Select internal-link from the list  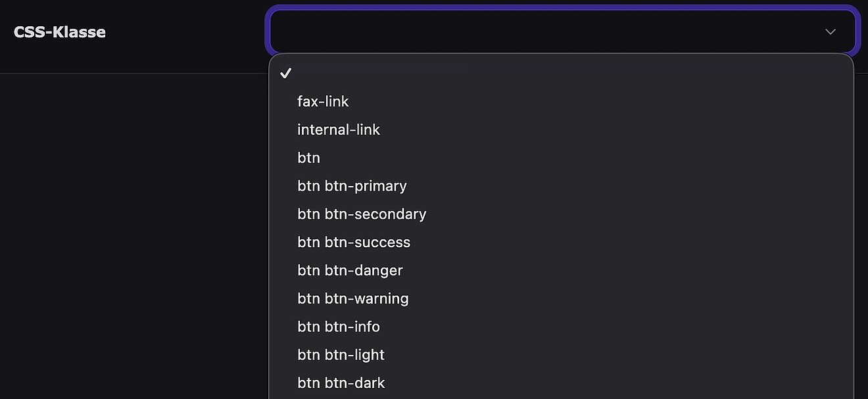coord(339,129)
